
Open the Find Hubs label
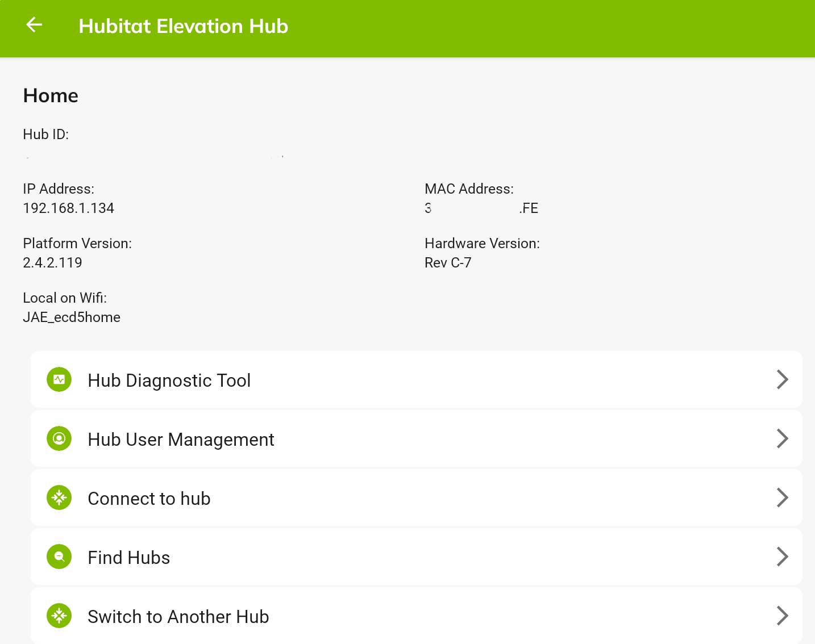(x=129, y=558)
